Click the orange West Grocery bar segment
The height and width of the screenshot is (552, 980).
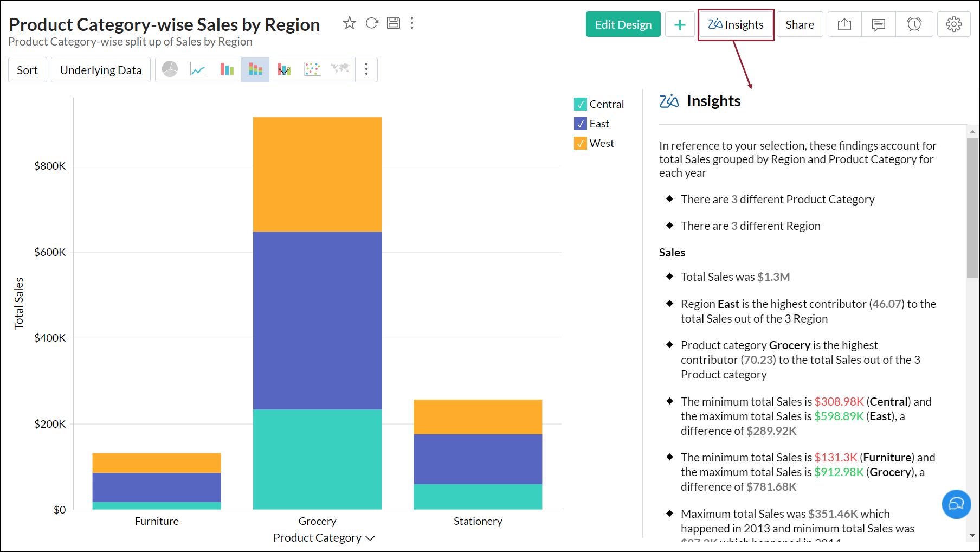(317, 175)
